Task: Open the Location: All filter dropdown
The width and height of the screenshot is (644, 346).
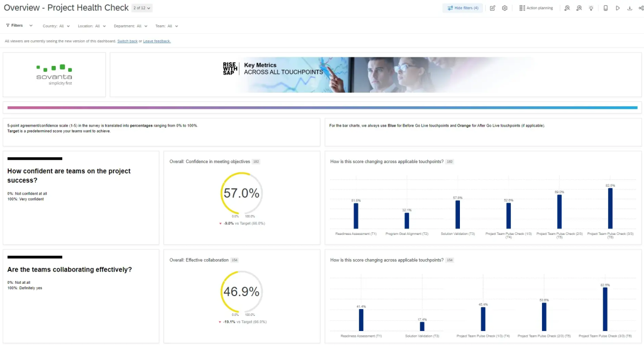Action: tap(92, 26)
